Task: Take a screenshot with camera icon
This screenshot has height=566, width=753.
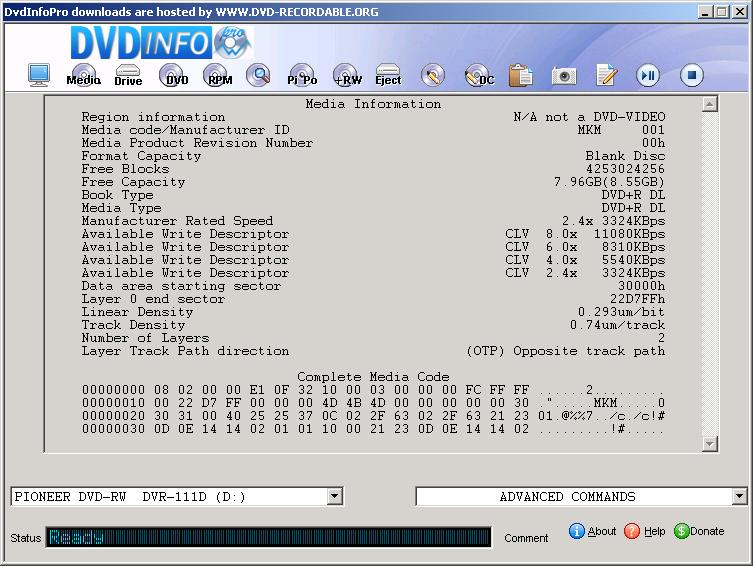Action: (564, 76)
